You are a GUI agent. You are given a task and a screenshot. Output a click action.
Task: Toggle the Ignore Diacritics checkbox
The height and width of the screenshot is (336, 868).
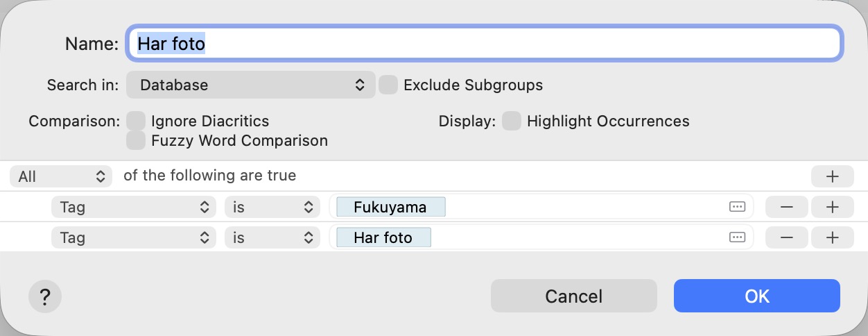136,121
